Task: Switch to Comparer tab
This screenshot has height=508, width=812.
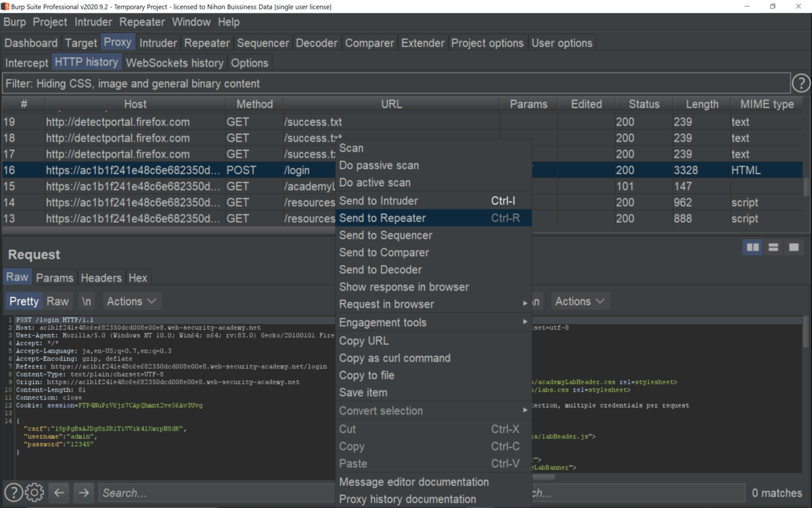Action: [x=369, y=43]
